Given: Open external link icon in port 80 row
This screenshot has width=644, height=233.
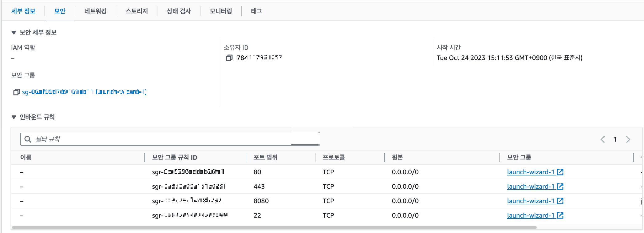Looking at the screenshot, I should [560, 172].
